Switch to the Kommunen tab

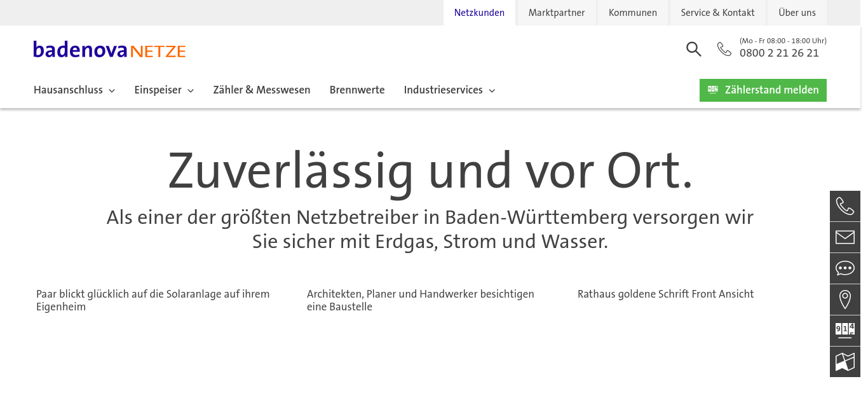(x=633, y=13)
